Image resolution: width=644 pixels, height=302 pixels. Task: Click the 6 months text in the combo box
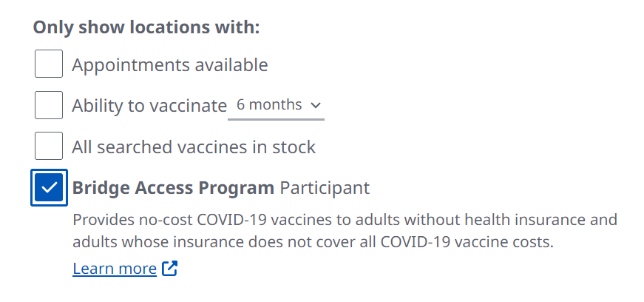coord(268,105)
